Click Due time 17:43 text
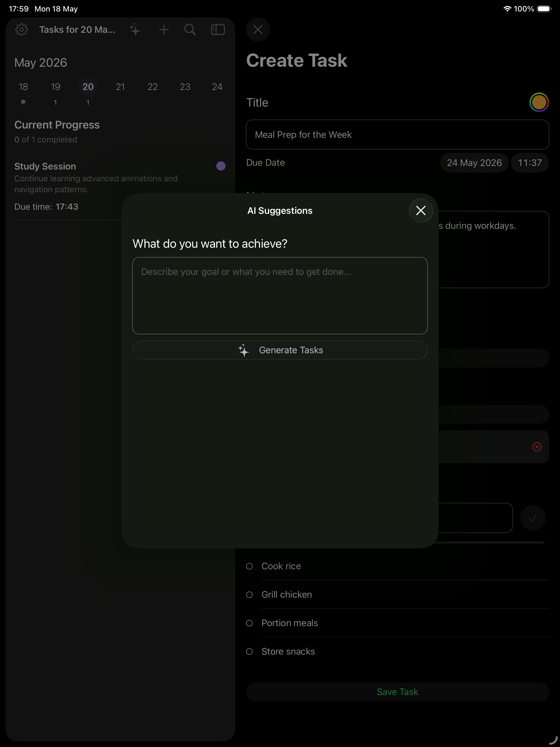This screenshot has height=747, width=560. [46, 207]
